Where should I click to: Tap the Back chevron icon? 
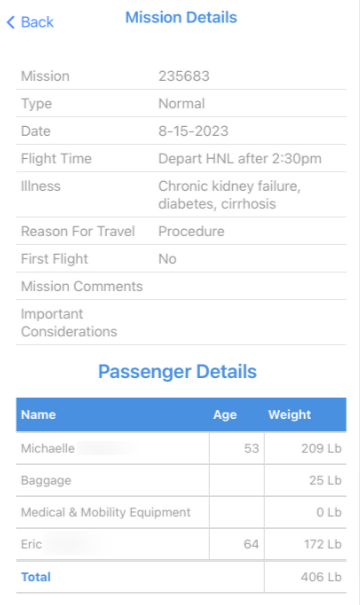(11, 22)
